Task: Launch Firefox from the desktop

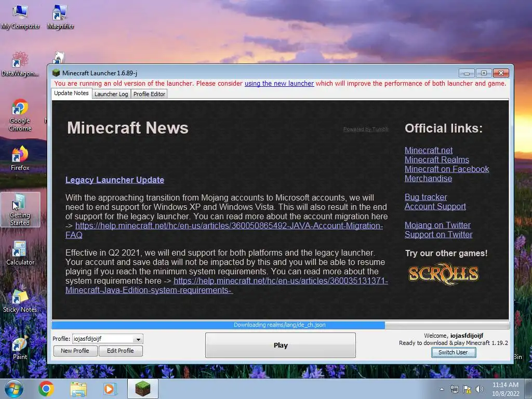Action: [20, 158]
